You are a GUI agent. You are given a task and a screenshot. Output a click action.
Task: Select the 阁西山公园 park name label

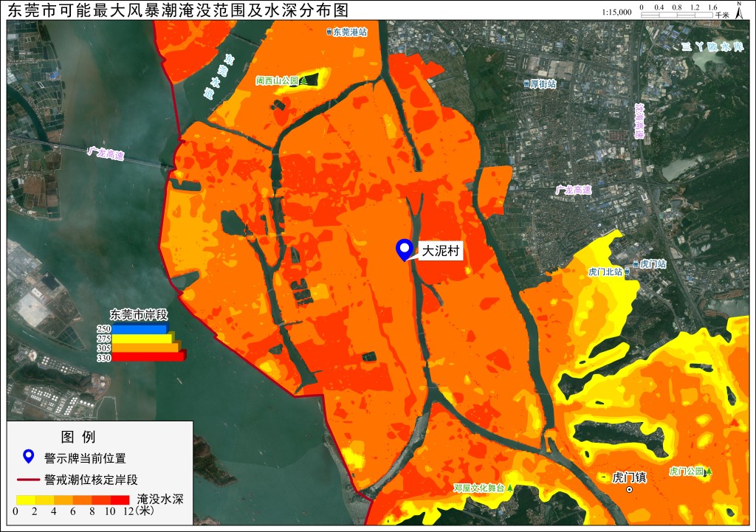[278, 80]
